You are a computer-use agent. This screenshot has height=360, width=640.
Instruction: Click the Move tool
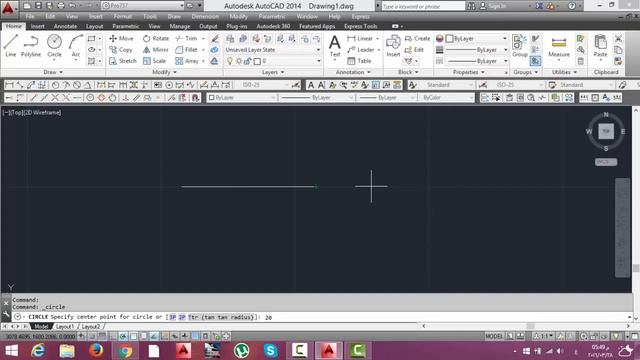coord(121,38)
